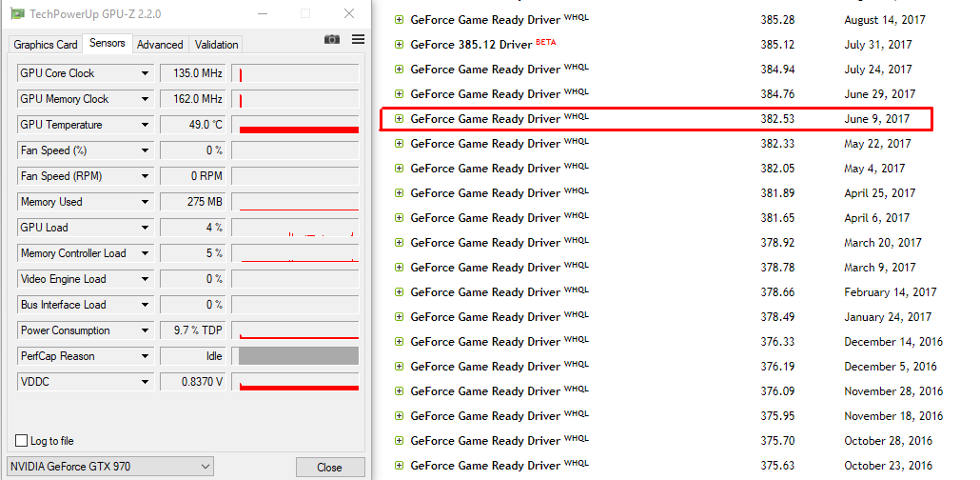
Task: Go to the Validation tab
Action: pyautogui.click(x=216, y=45)
